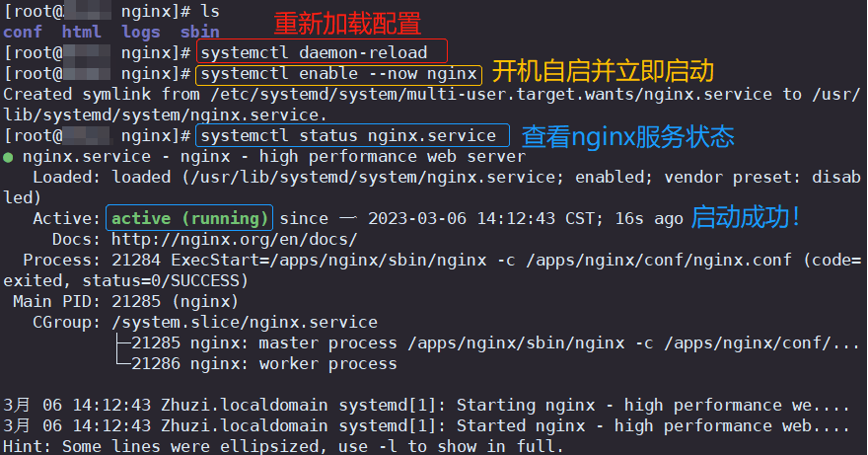Click the green status dot before nginx.service
The image size is (868, 455).
coord(8,157)
